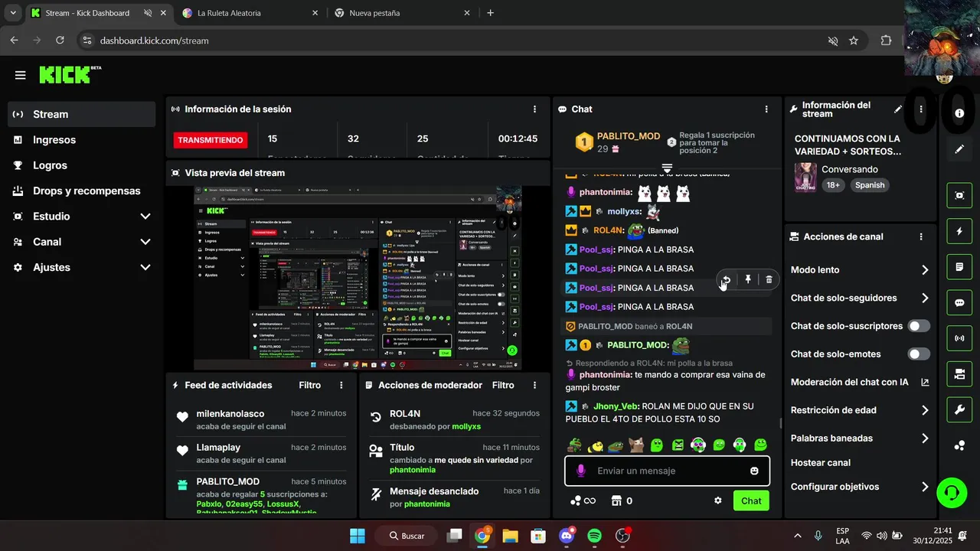Open the hamburger menu beside Kick logo
980x551 pixels.
coord(21,75)
